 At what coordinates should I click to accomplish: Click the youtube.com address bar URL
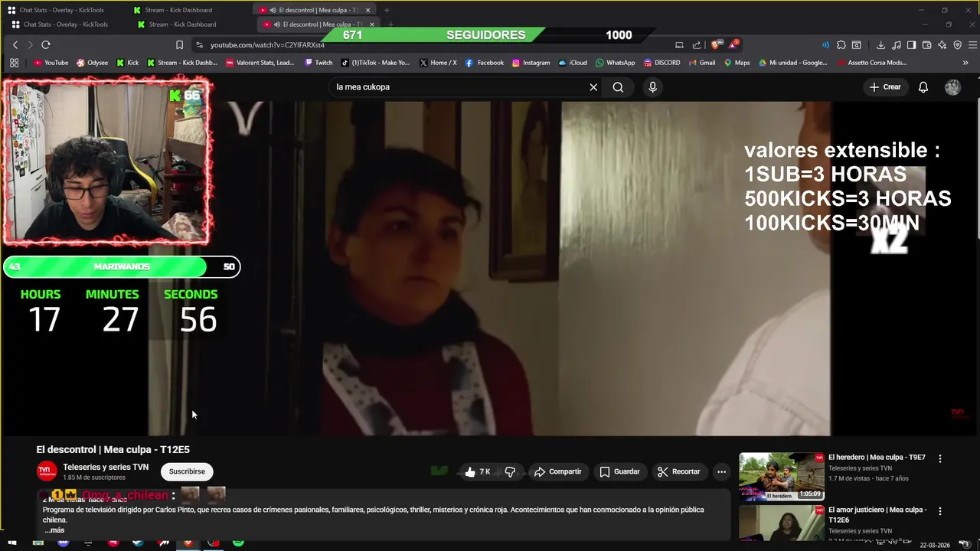pos(267,45)
